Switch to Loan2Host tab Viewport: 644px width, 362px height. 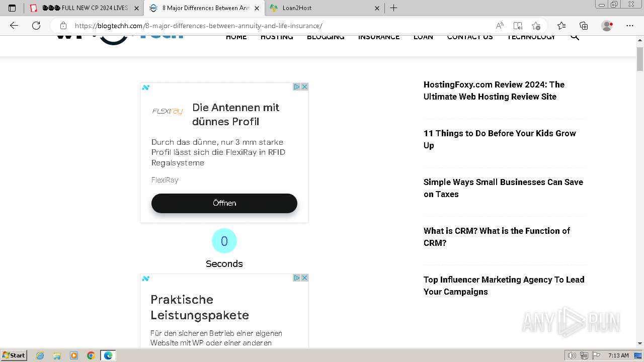[x=325, y=8]
